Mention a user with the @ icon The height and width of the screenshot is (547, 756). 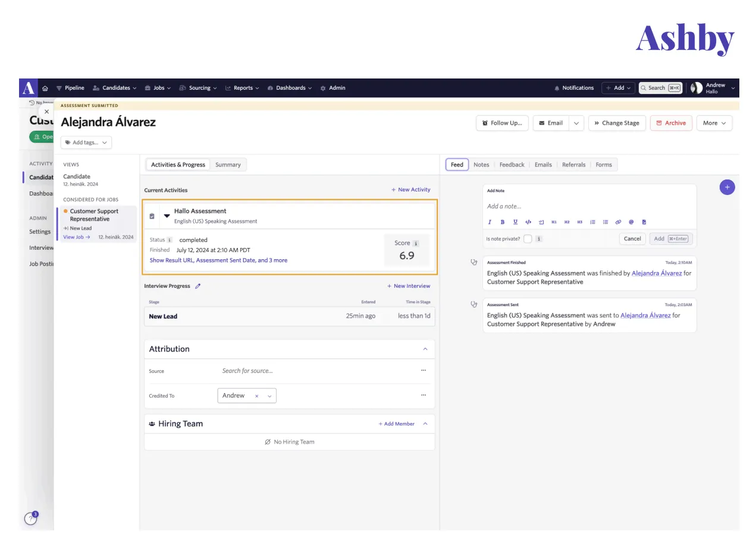(x=631, y=222)
